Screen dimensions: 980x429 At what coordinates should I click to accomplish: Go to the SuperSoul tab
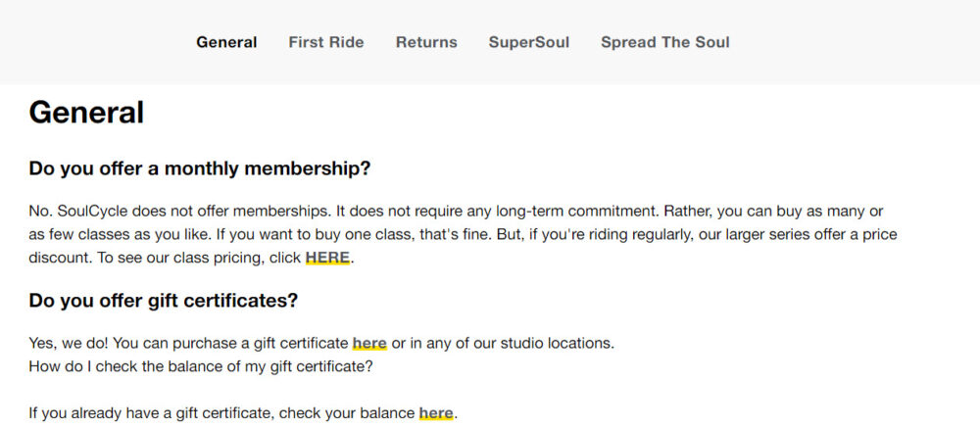click(x=528, y=42)
